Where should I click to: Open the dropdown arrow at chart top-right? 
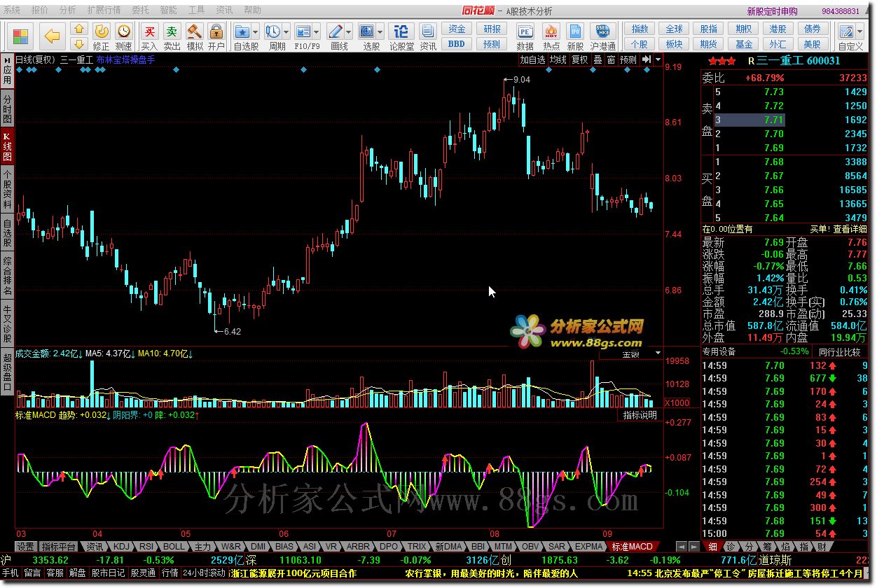tap(658, 59)
